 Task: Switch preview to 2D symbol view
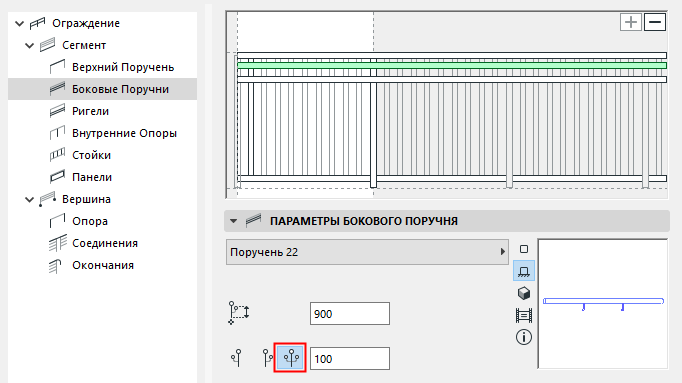(x=524, y=249)
